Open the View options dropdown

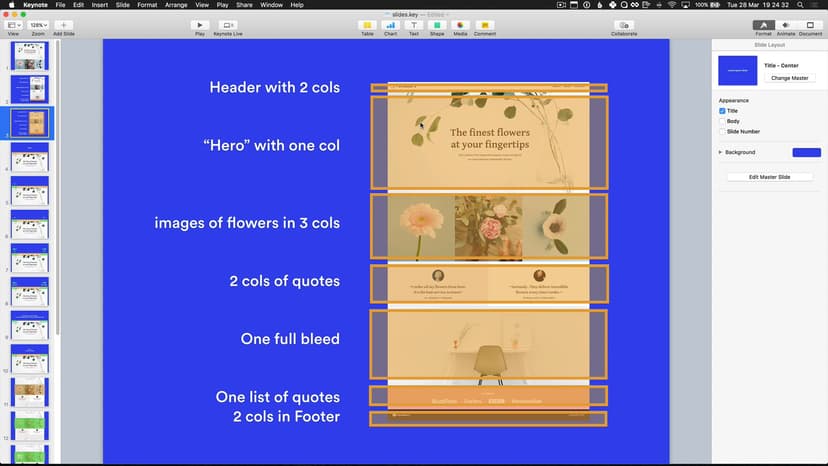[14, 24]
